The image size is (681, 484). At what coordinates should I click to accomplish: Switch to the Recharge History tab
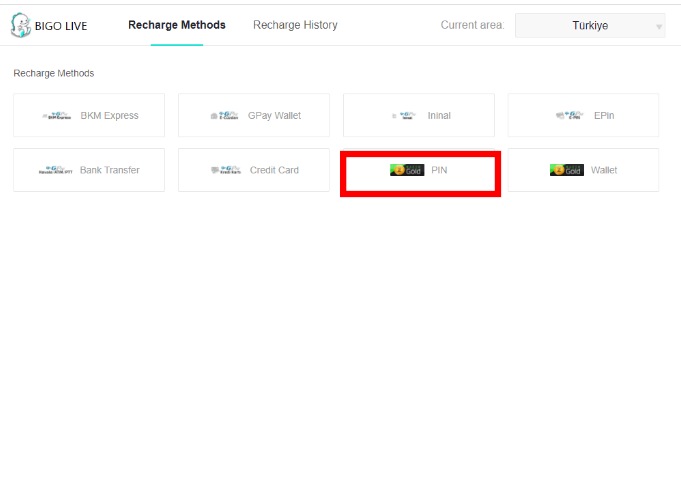coord(295,25)
